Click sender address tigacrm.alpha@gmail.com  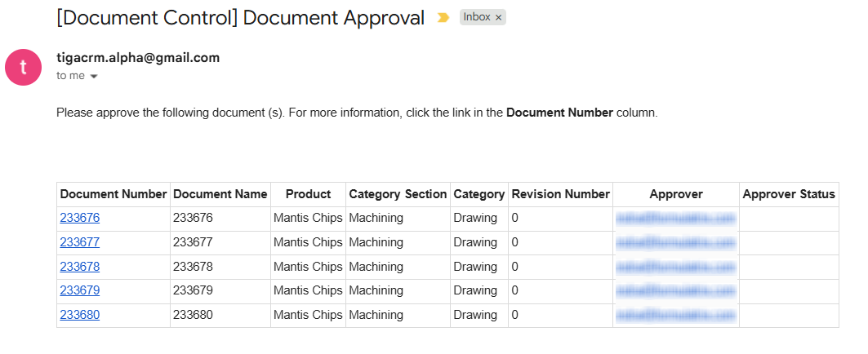pyautogui.click(x=138, y=58)
